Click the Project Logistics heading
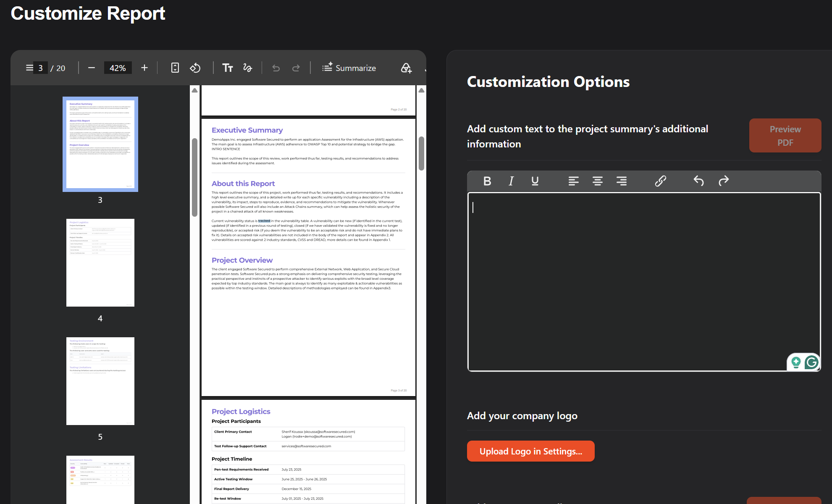Image resolution: width=832 pixels, height=504 pixels. [x=241, y=412]
